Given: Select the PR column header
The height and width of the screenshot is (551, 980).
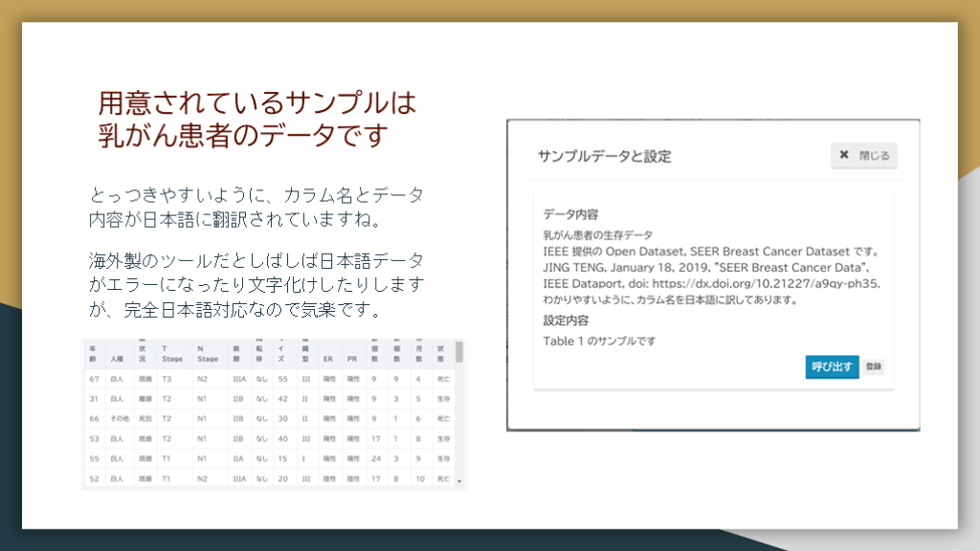Looking at the screenshot, I should (x=351, y=360).
